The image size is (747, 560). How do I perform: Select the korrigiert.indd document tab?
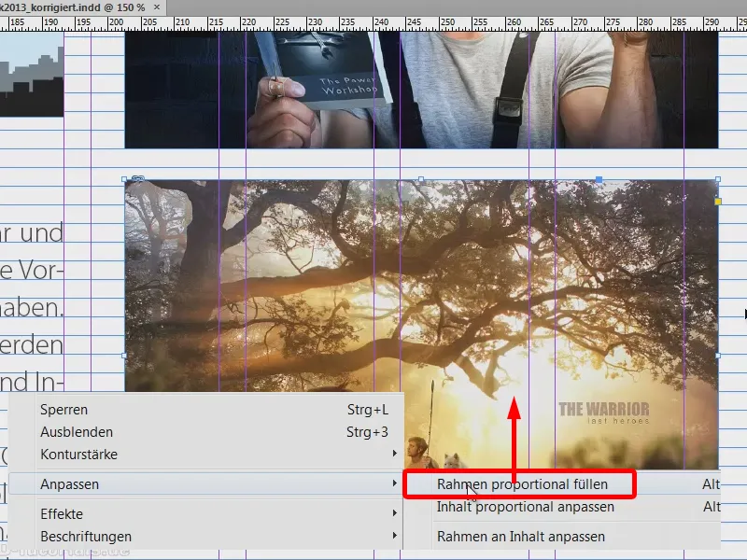click(x=81, y=7)
